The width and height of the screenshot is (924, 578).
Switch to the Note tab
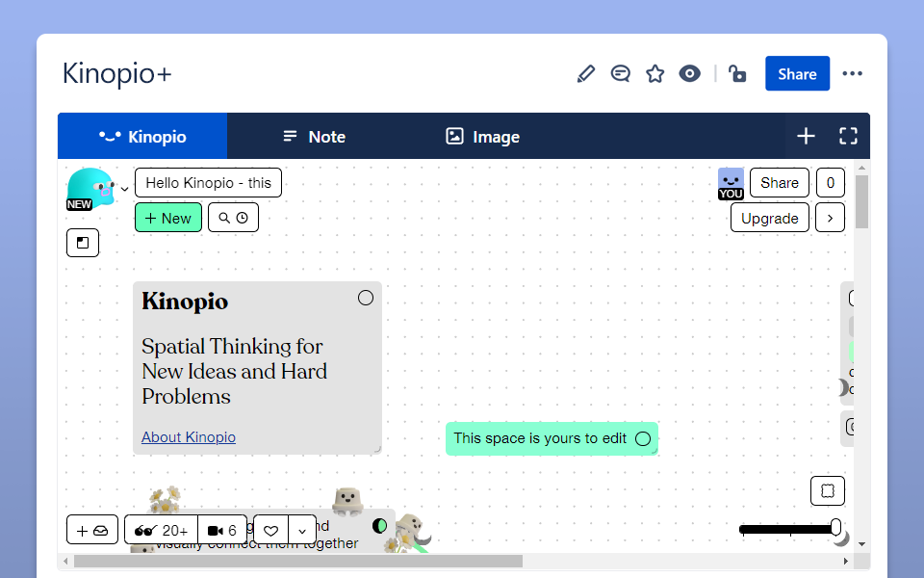click(x=314, y=136)
